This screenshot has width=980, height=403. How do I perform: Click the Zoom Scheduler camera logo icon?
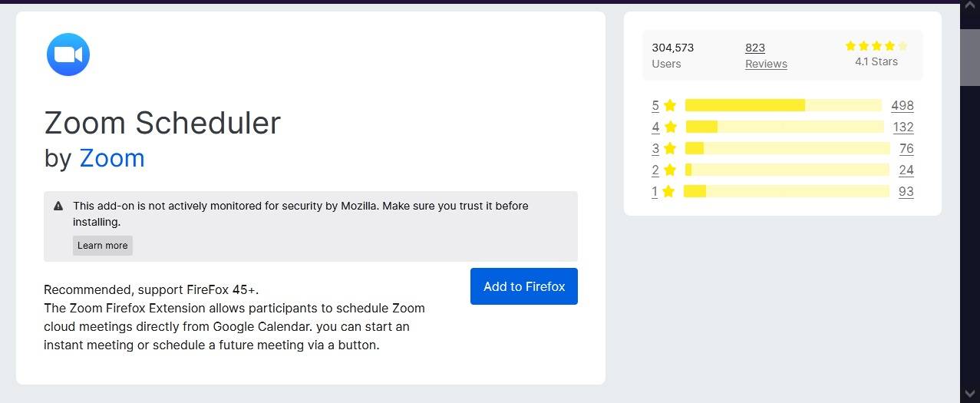click(68, 55)
